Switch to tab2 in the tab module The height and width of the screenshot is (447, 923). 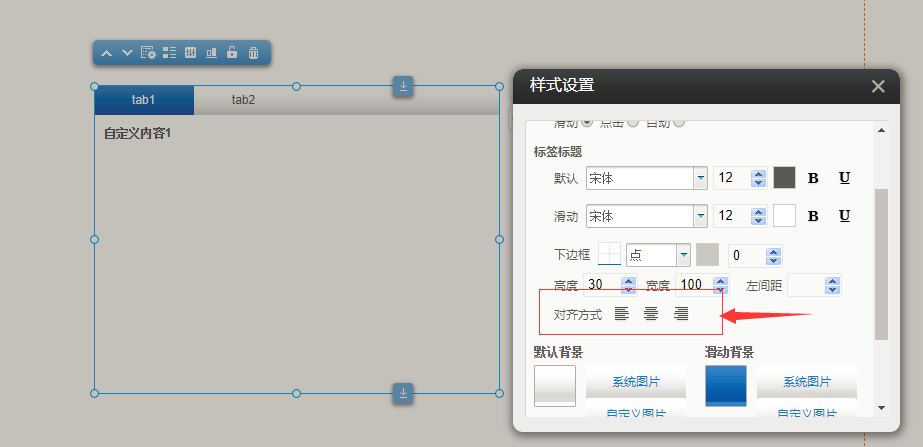click(x=243, y=100)
